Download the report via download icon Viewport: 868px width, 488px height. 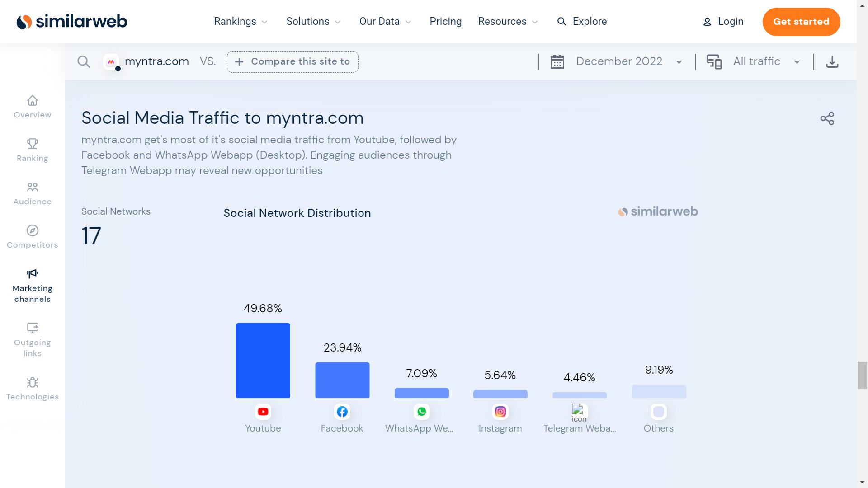click(832, 61)
